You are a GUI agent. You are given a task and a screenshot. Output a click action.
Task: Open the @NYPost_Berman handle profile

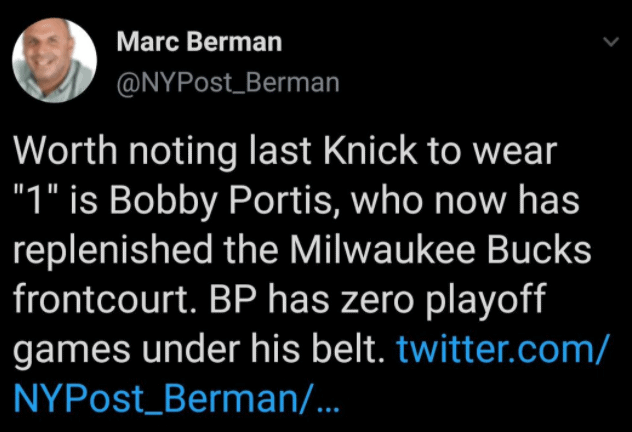point(228,83)
